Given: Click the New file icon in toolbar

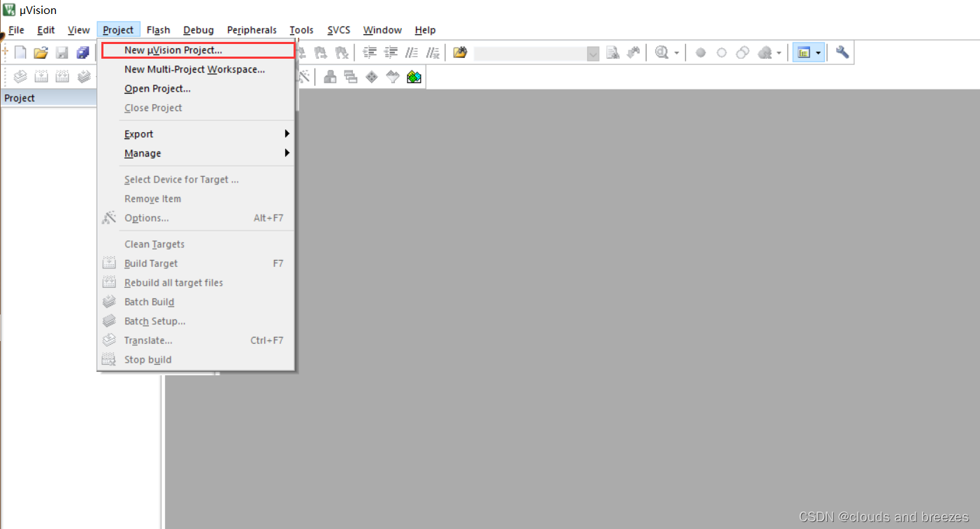Looking at the screenshot, I should 20,52.
